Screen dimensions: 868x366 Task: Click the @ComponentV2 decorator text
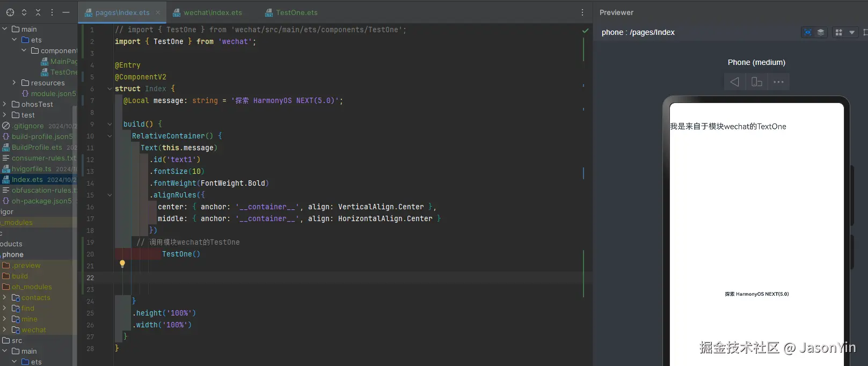[x=141, y=77]
